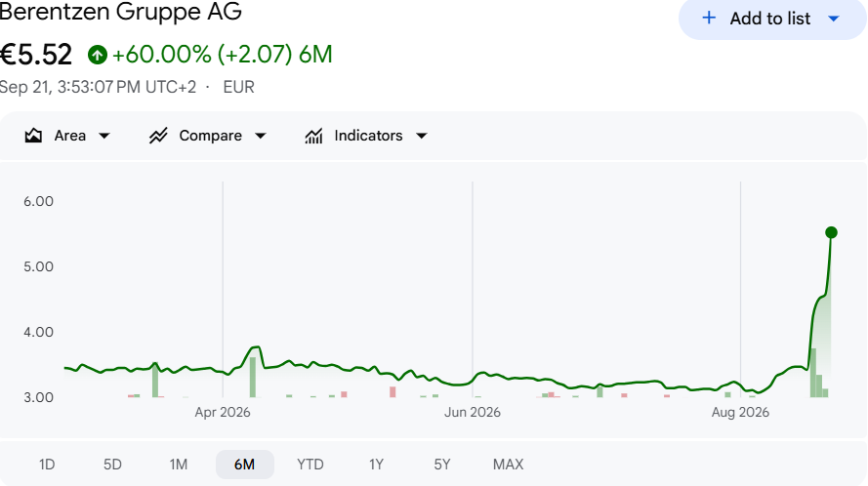Switch to the 1M time range
This screenshot has height=486, width=868.
coord(179,465)
